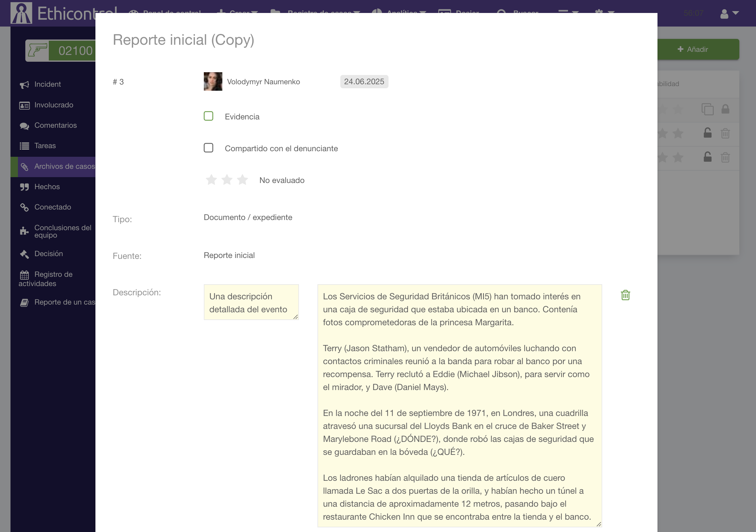Click the closed lock icon in first row

725,109
